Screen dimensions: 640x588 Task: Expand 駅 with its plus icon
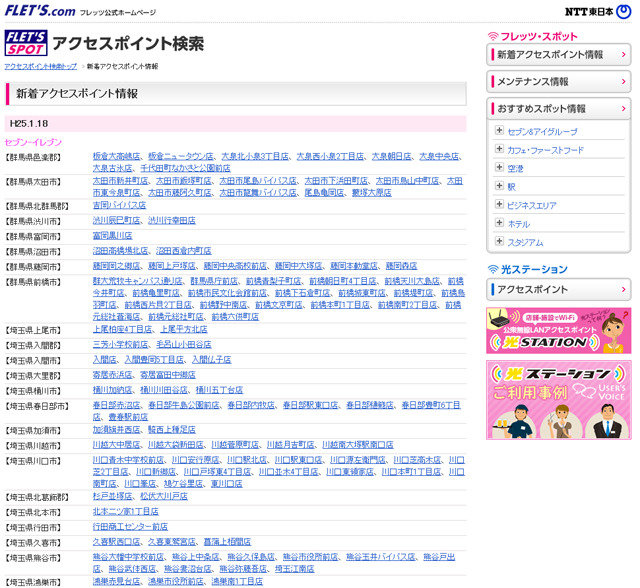[499, 186]
